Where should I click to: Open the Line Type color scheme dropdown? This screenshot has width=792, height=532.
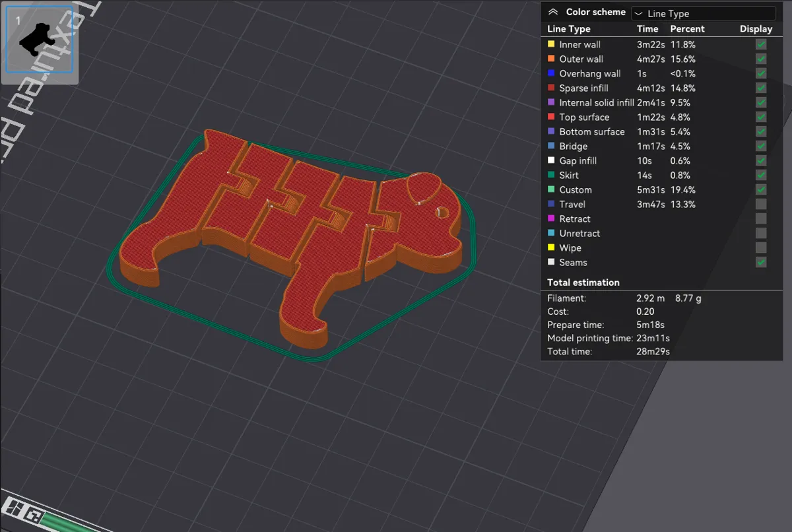coord(704,13)
